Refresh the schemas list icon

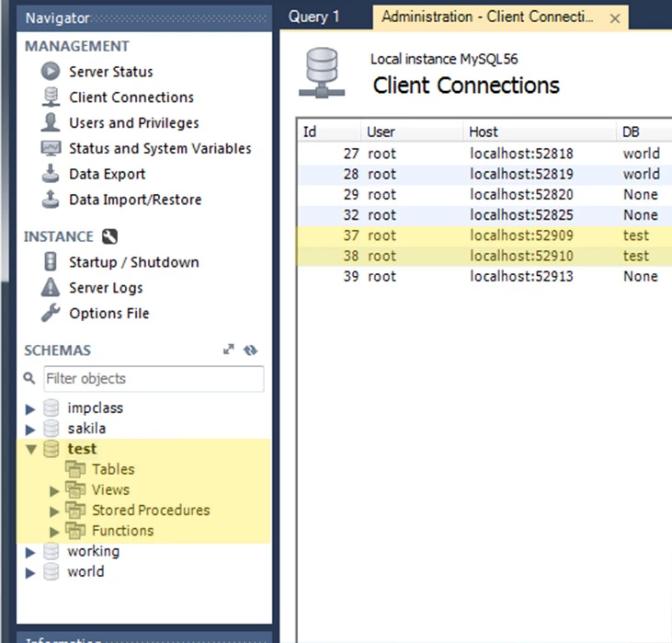250,350
